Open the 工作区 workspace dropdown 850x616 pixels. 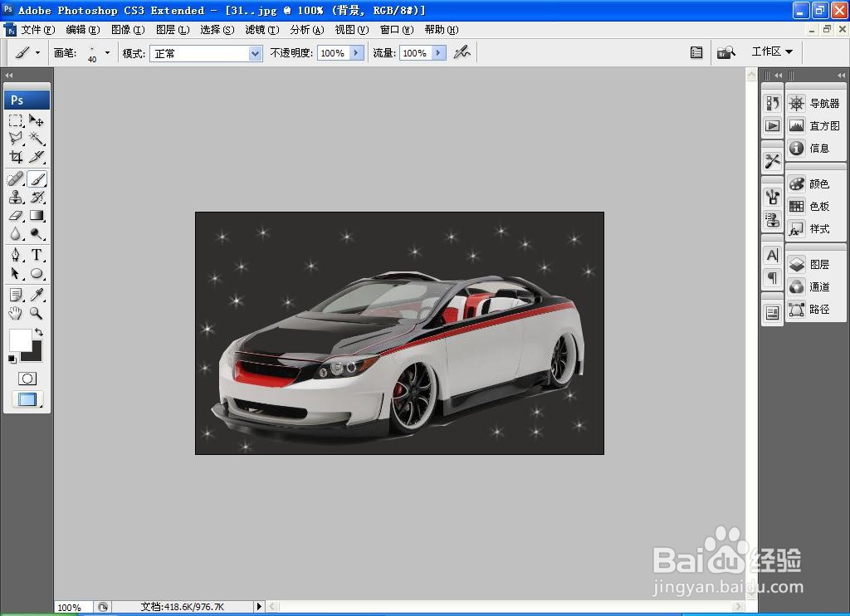click(772, 51)
